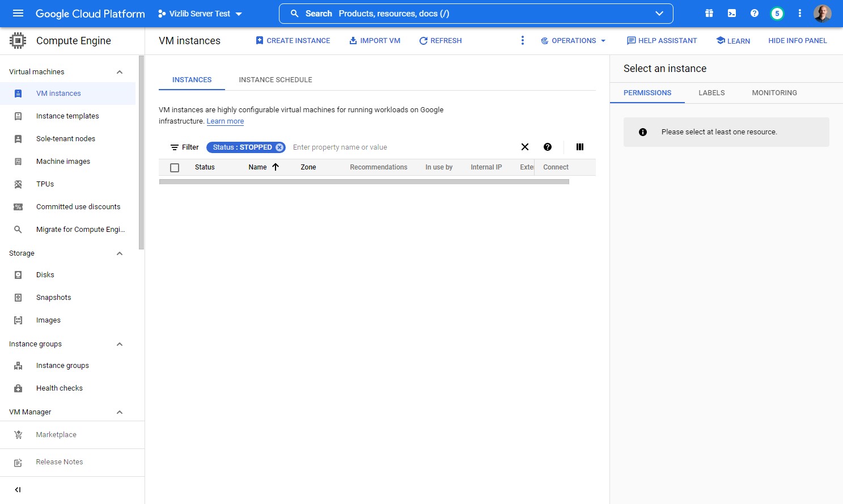Open the header settings three-dot menu

coord(800,13)
